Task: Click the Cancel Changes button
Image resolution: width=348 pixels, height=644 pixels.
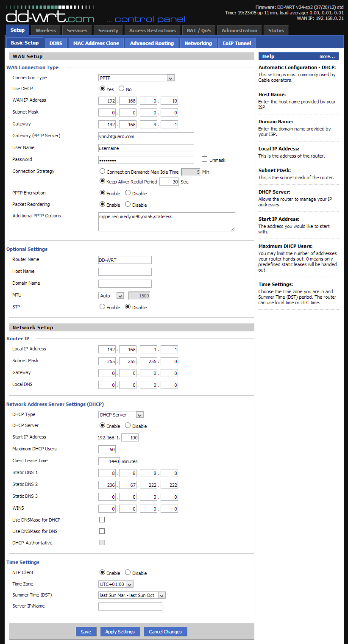Action: pyautogui.click(x=165, y=632)
